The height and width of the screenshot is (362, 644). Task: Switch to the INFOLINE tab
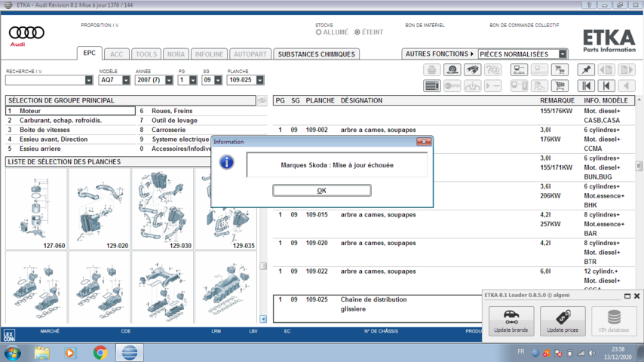[209, 54]
